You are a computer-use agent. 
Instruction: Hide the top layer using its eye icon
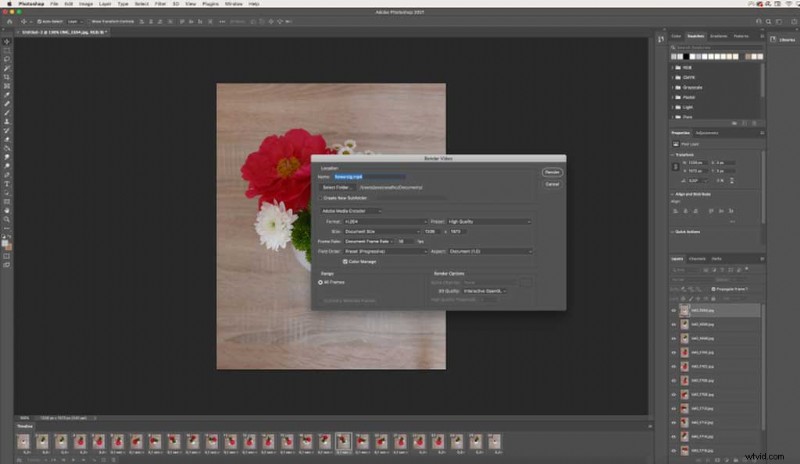(673, 310)
